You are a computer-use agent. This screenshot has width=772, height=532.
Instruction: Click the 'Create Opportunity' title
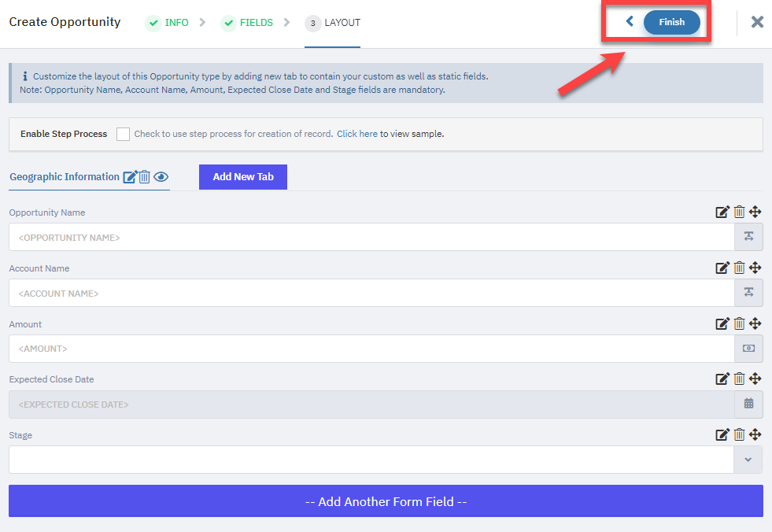(65, 22)
